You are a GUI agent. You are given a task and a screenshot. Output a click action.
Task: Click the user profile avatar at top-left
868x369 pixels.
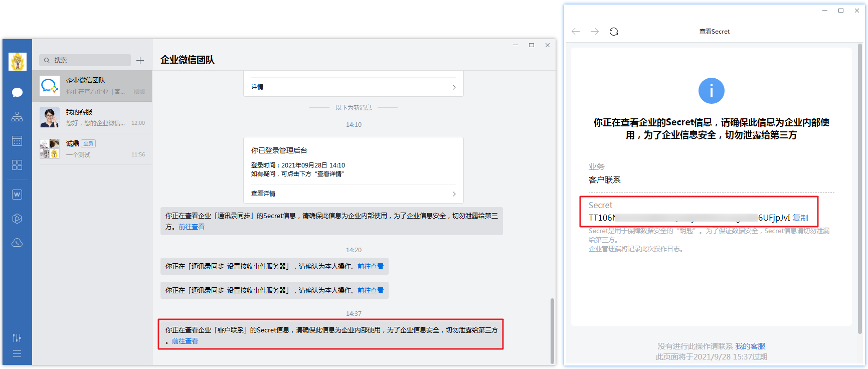18,62
